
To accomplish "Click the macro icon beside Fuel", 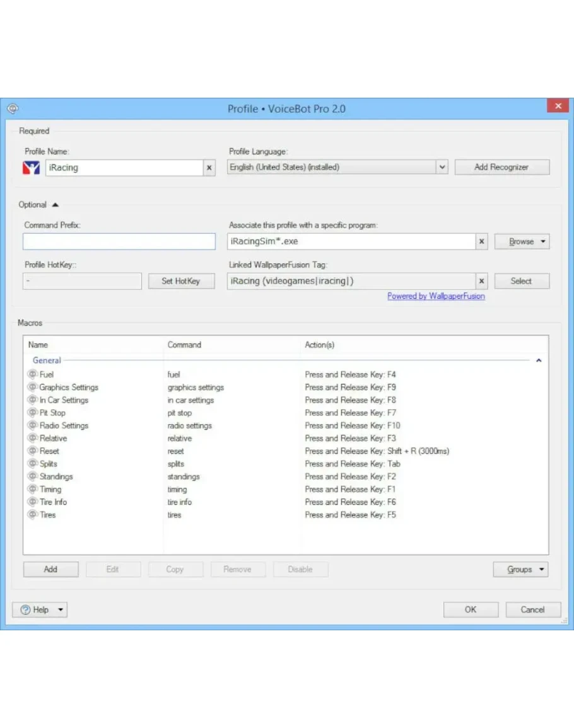I will tap(33, 374).
